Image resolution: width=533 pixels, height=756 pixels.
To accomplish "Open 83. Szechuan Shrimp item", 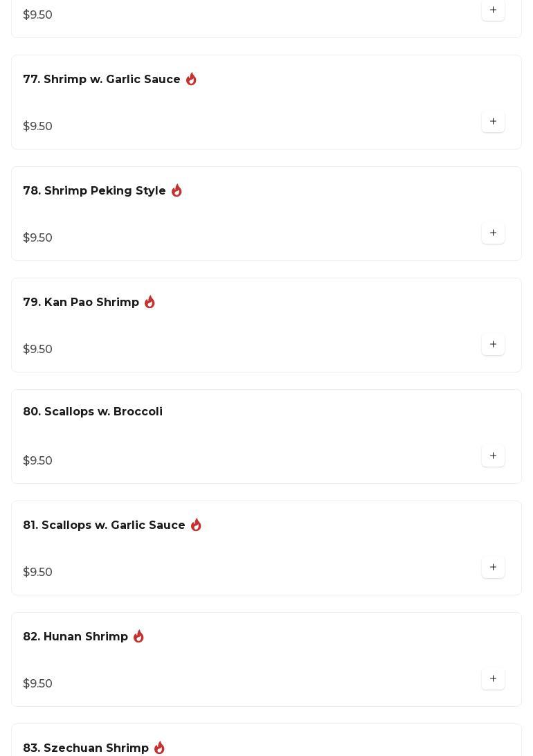I will (x=86, y=748).
